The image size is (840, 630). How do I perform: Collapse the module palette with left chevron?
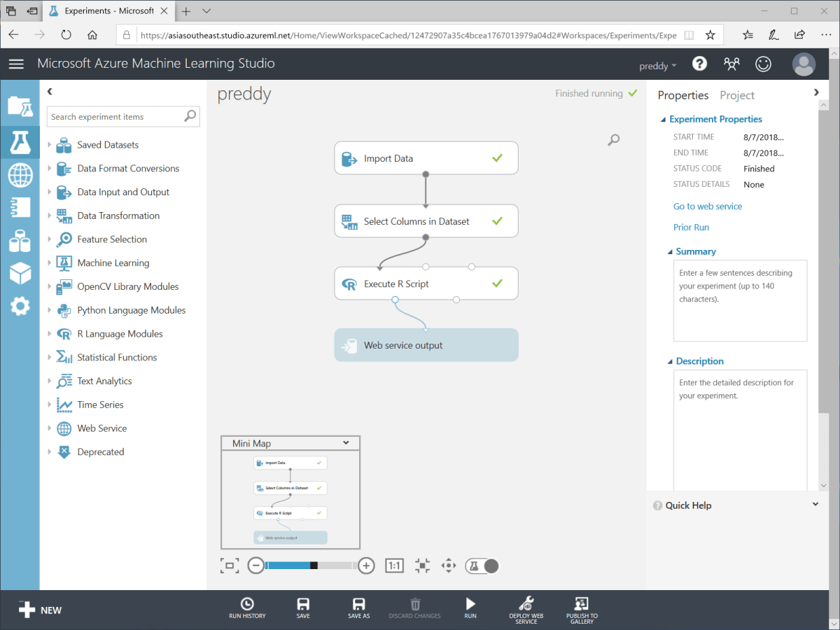click(x=50, y=92)
